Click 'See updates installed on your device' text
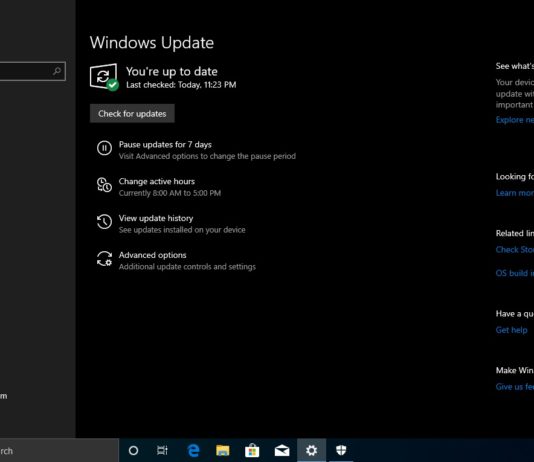 click(x=182, y=230)
